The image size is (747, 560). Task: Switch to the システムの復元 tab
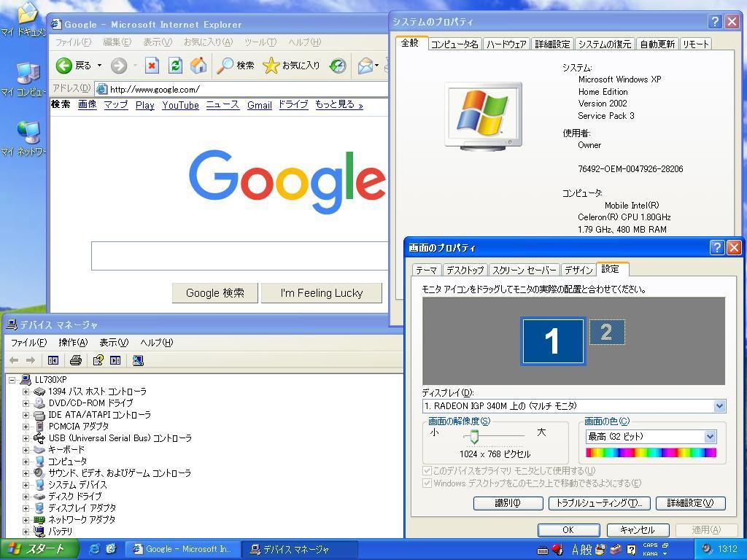click(x=605, y=44)
